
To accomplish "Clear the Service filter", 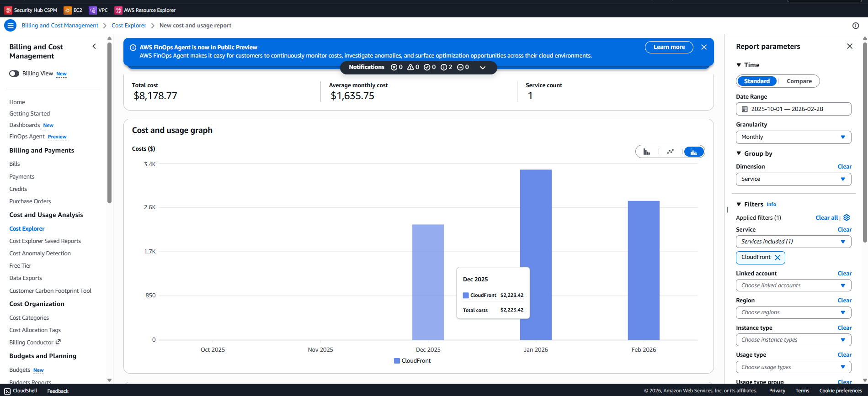I will [x=845, y=230].
